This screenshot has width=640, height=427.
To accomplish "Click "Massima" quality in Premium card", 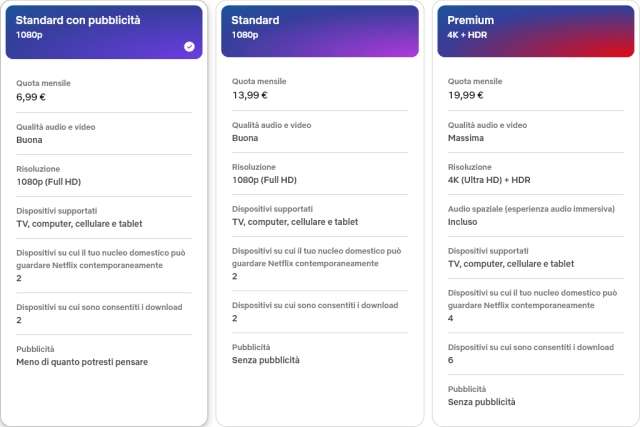I will tap(466, 138).
